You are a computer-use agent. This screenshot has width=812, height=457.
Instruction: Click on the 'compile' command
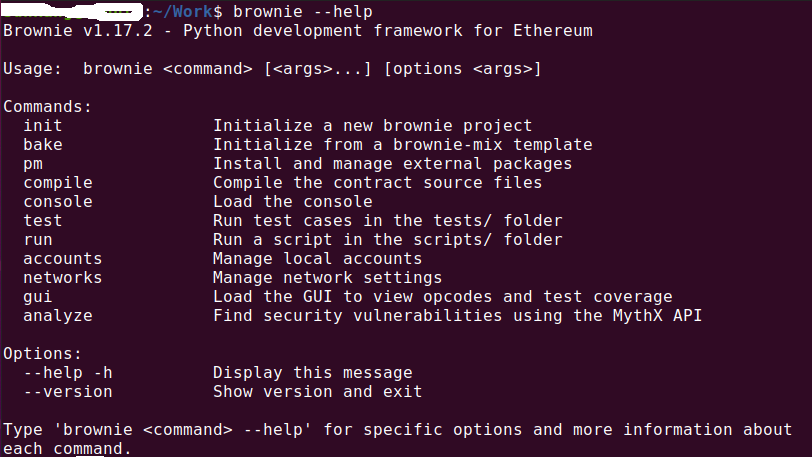pyautogui.click(x=57, y=183)
